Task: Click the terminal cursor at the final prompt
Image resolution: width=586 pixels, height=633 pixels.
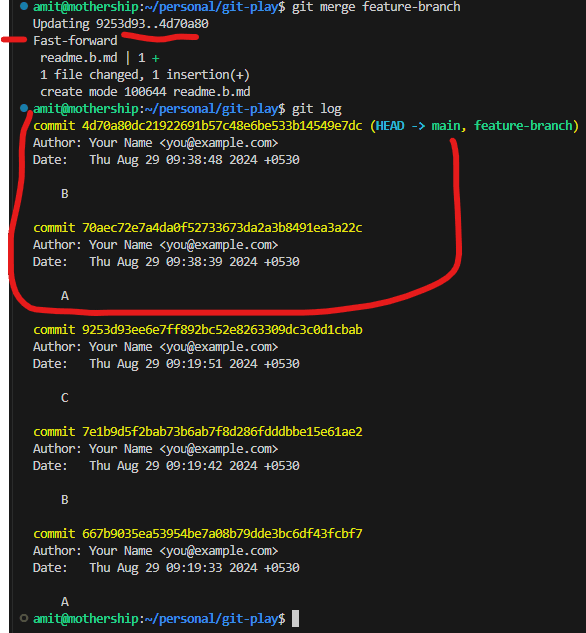Action: 295,618
